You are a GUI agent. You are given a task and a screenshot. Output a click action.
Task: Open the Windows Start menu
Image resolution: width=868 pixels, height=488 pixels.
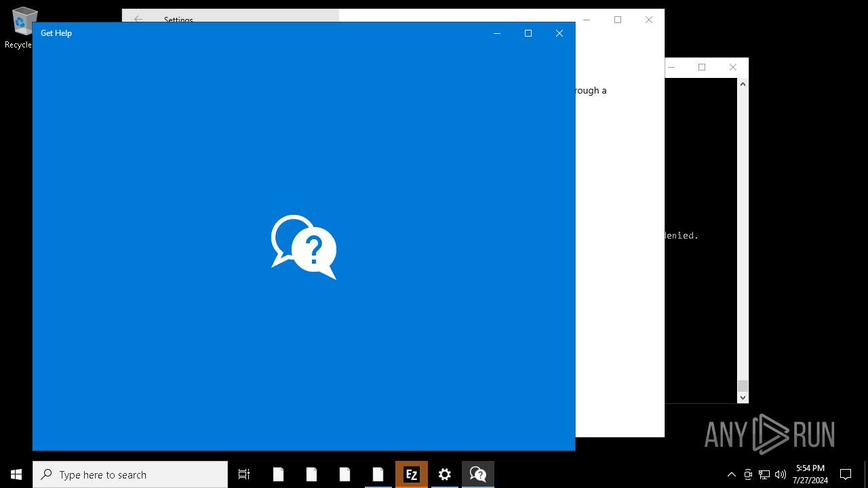[x=16, y=474]
